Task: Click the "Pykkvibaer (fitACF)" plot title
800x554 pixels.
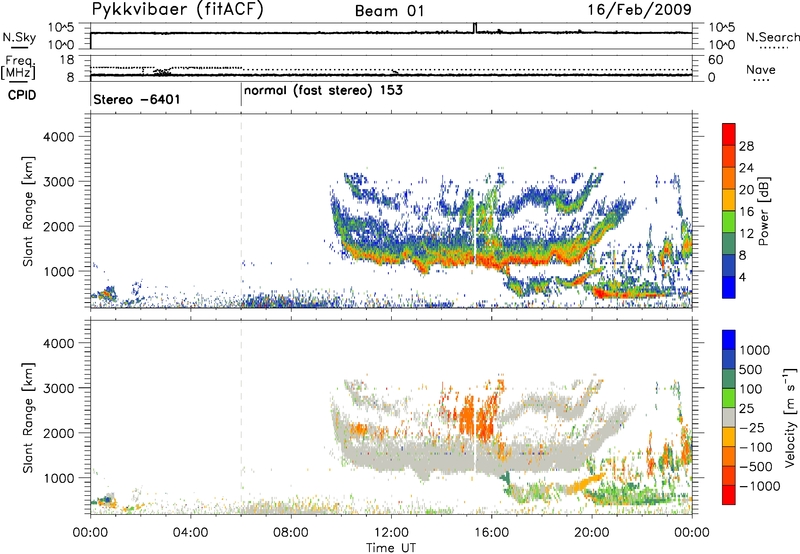Action: (x=178, y=10)
